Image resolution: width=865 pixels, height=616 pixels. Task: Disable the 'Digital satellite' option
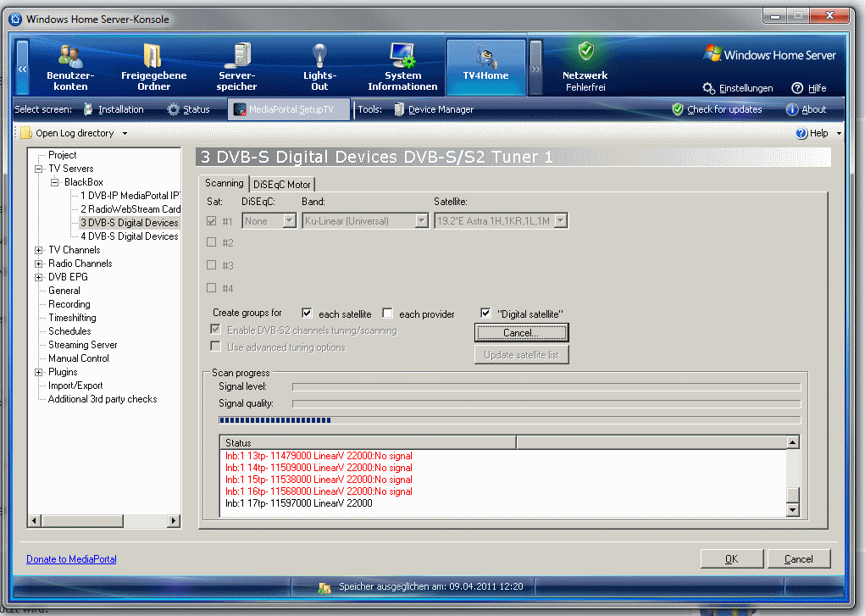click(485, 313)
